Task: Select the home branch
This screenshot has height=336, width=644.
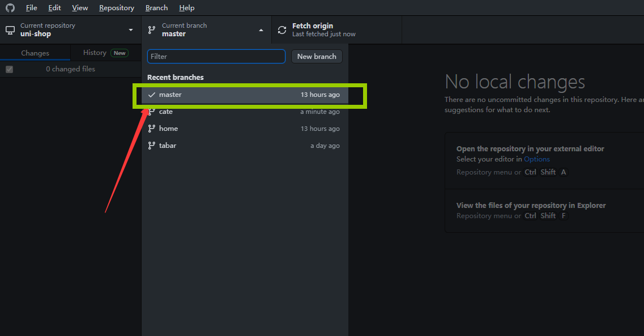Action: click(245, 129)
